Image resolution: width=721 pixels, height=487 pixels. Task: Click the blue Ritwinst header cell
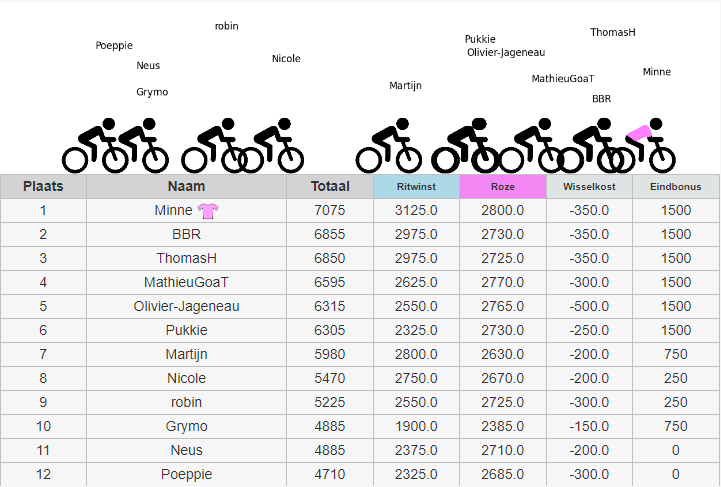point(416,186)
